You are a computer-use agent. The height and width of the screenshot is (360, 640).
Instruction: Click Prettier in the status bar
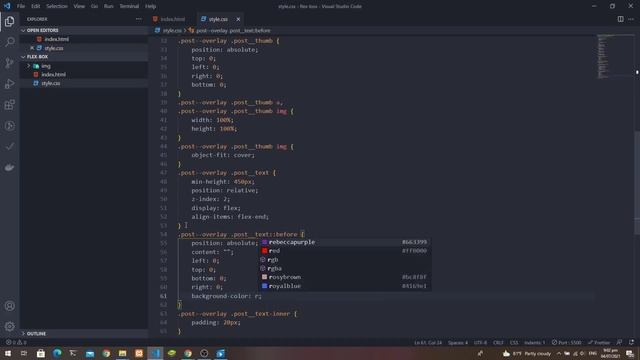pyautogui.click(x=599, y=342)
